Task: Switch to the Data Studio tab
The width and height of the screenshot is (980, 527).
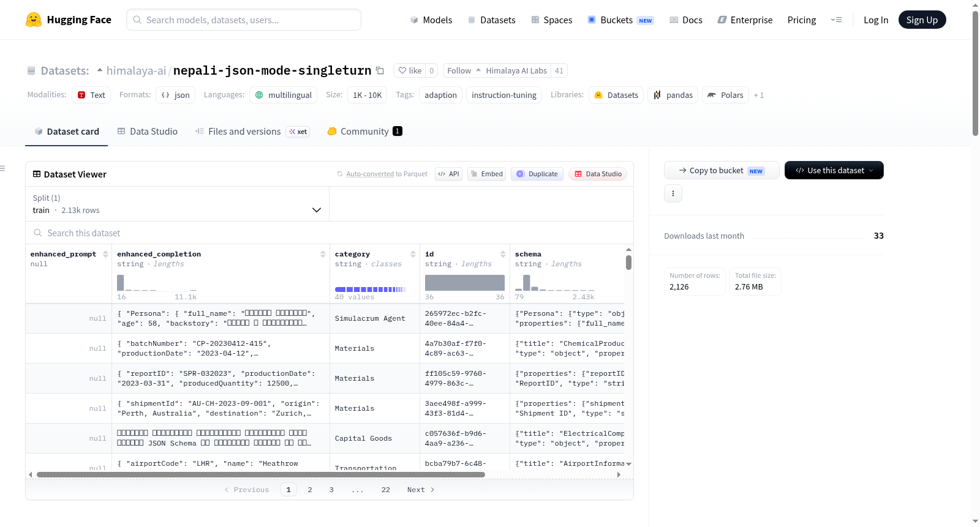Action: coord(147,131)
